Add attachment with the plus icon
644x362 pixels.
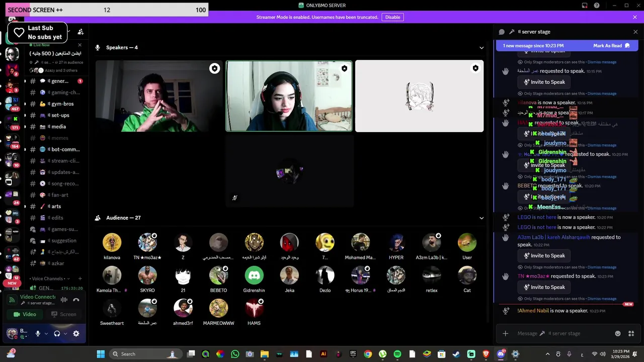point(505,333)
